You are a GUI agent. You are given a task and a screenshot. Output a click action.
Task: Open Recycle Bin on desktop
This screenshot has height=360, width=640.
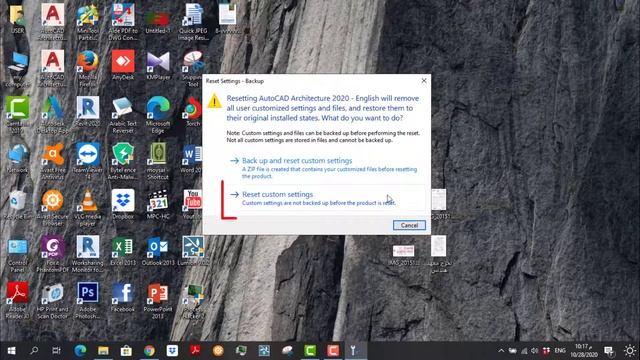click(17, 205)
